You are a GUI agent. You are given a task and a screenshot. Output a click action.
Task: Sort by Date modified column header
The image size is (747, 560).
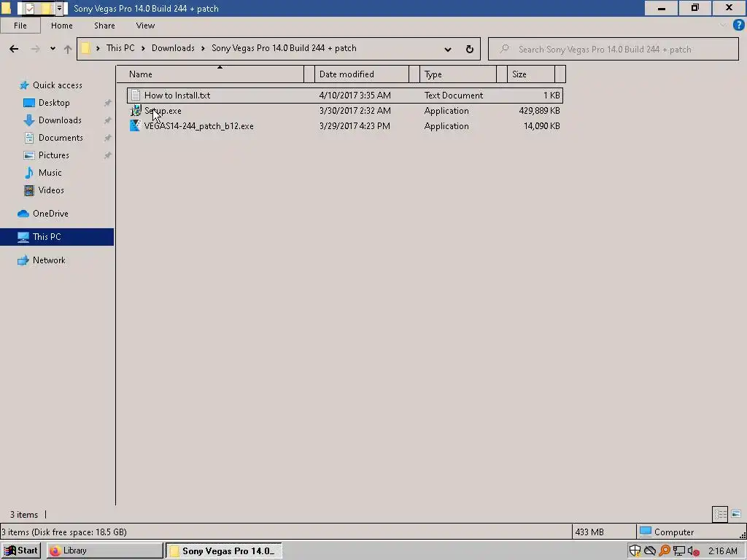click(x=362, y=74)
